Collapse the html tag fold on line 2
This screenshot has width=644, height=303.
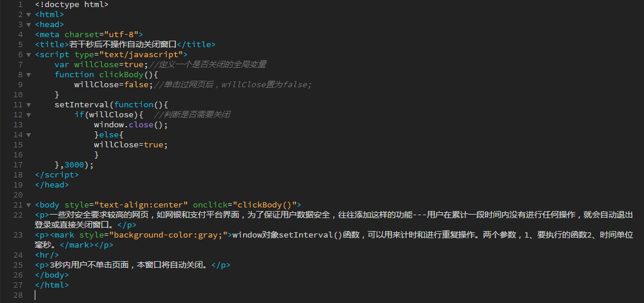click(x=28, y=15)
